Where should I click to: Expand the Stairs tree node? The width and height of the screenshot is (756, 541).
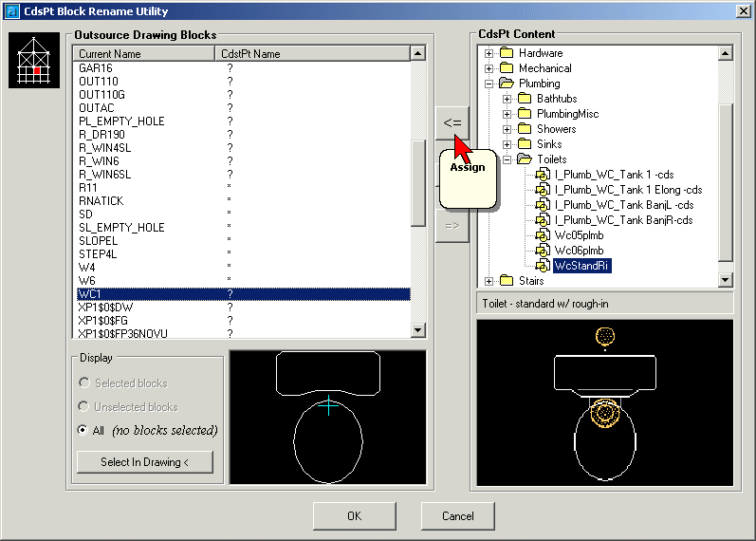tap(489, 281)
